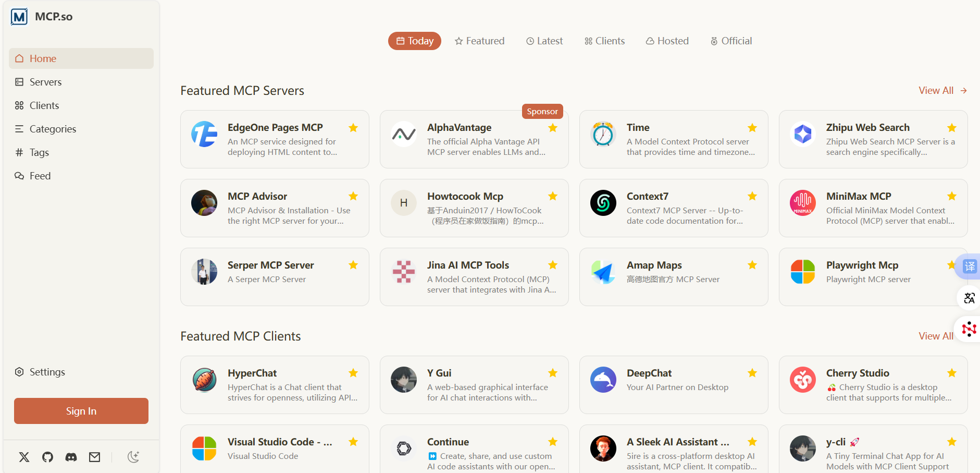
Task: Open the Serper MCP Server card title
Action: (x=271, y=265)
